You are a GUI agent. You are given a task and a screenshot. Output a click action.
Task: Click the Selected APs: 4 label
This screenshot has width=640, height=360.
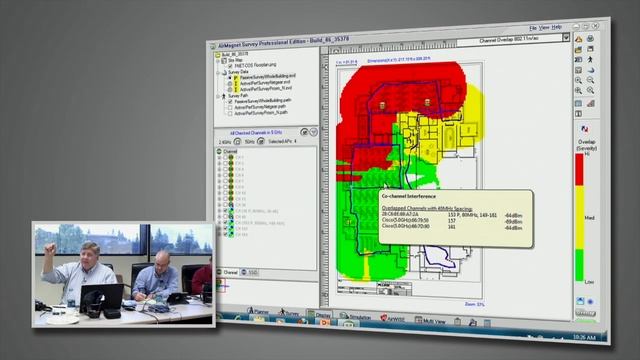coord(282,141)
